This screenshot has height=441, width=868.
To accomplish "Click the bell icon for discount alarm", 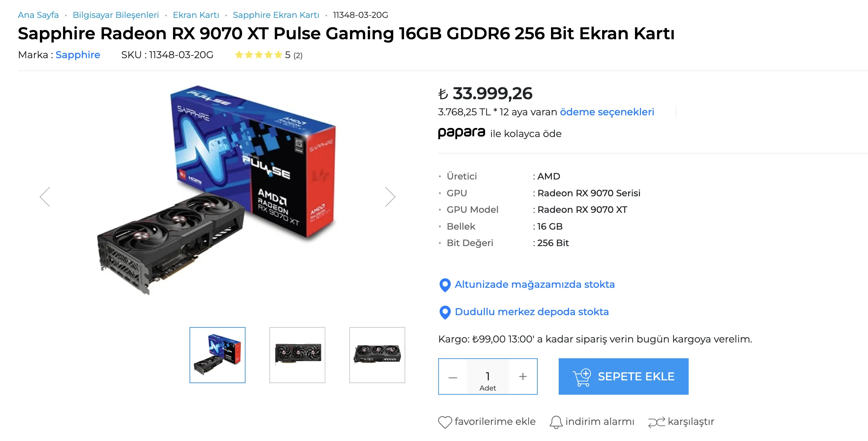I will (556, 422).
